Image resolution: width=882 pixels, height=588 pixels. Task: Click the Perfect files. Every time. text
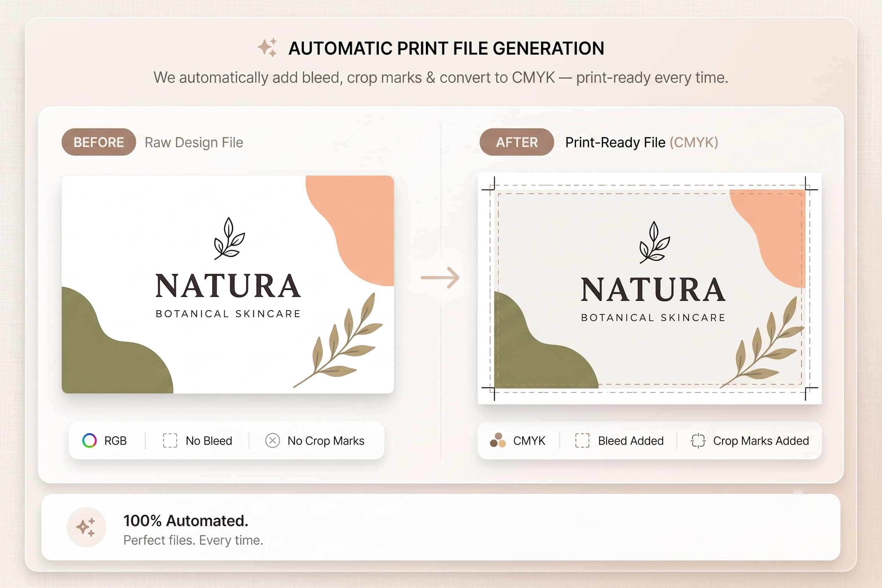pos(193,540)
